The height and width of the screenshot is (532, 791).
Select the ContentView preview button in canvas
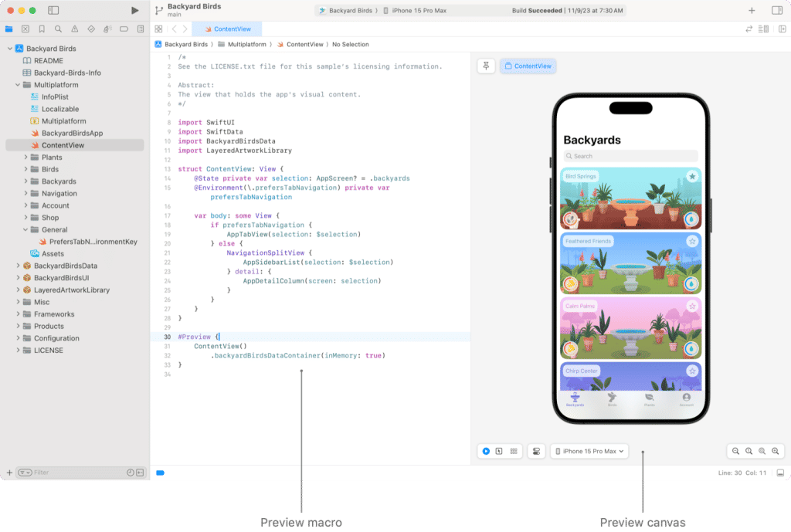click(528, 66)
